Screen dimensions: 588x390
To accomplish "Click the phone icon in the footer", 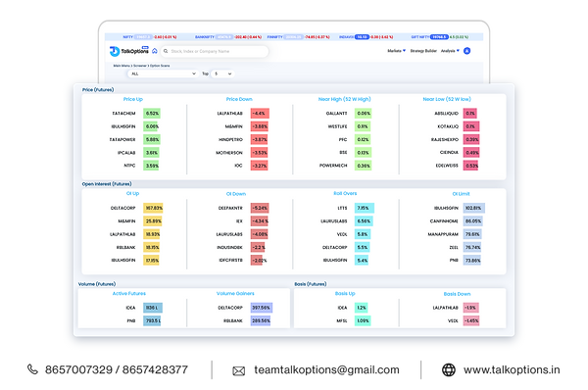I will tap(32, 369).
